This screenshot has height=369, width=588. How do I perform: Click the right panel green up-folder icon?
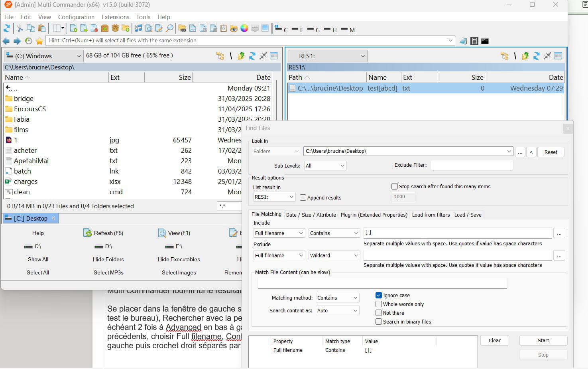point(525,56)
